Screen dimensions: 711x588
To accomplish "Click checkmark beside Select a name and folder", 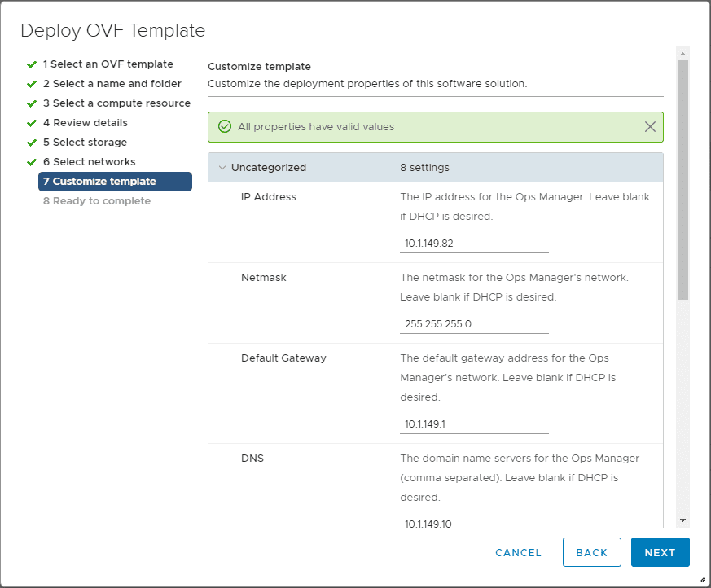I will point(32,84).
